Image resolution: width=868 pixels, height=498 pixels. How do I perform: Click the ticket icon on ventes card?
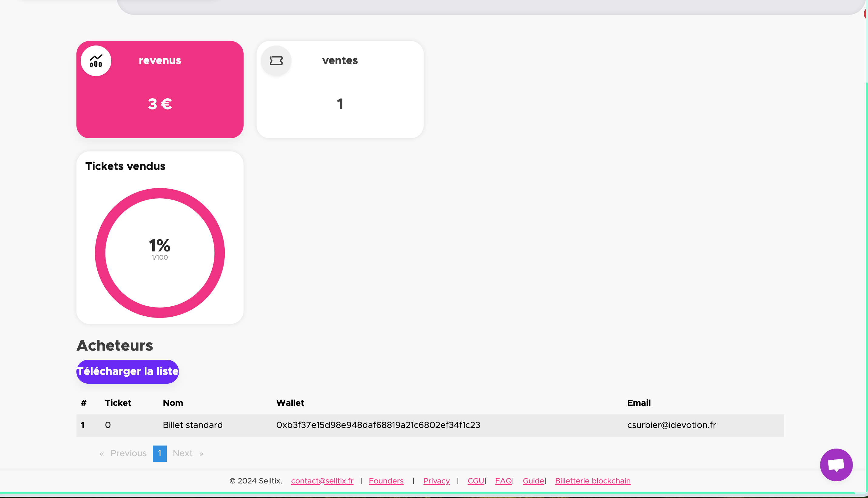click(276, 61)
